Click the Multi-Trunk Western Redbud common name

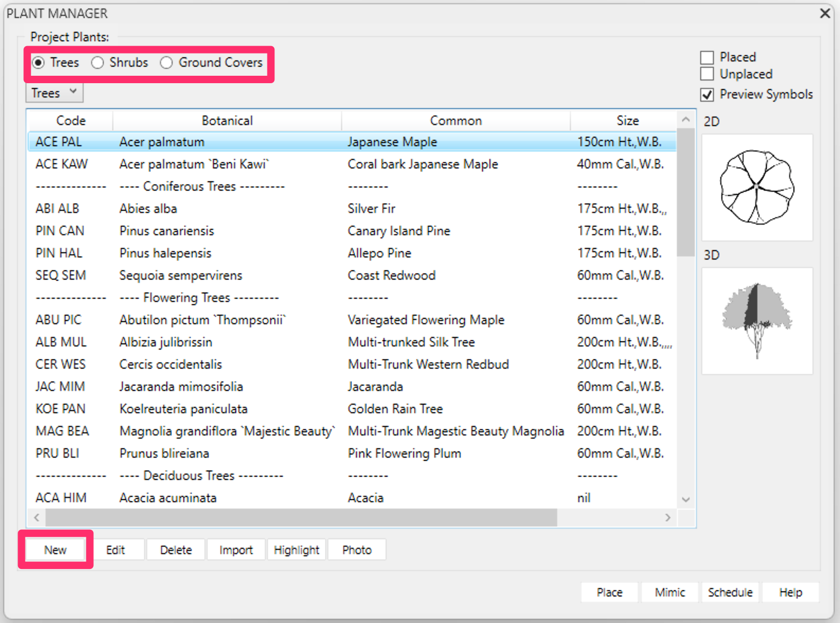coord(428,364)
